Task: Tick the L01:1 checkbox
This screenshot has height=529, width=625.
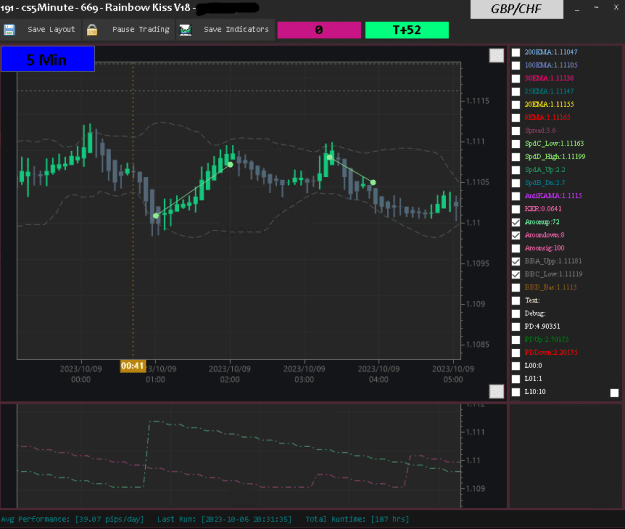Action: pos(516,379)
